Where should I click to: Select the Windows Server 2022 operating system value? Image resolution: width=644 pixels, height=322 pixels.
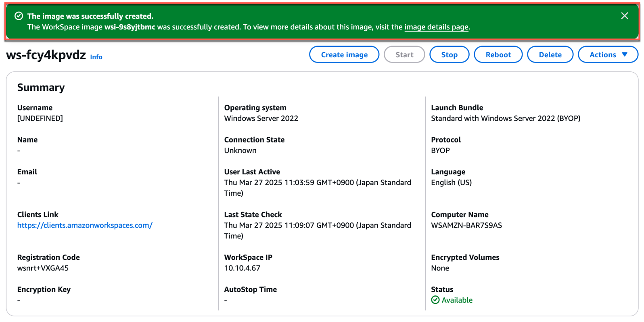261,118
